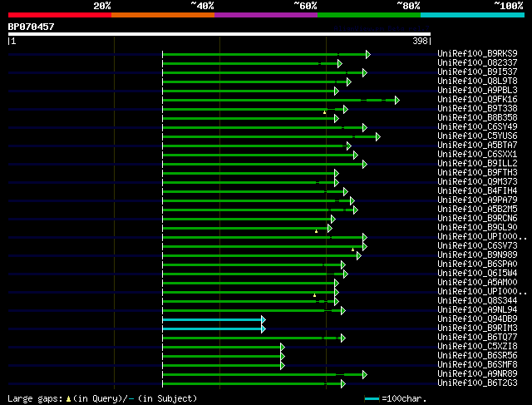Select the UniRef100_B6SPA0 label
Screen dimensions: 532x405
tap(477, 264)
